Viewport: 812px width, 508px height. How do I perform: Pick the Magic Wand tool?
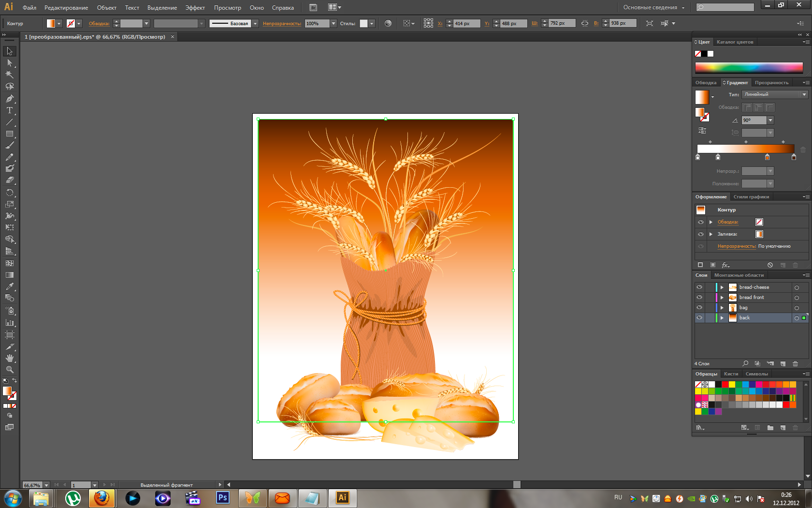9,75
